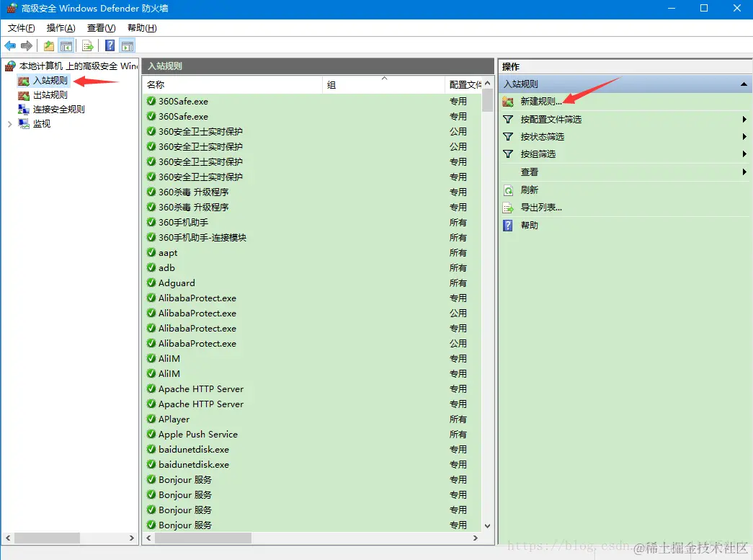Image resolution: width=753 pixels, height=560 pixels.
Task: Click the export list toolbar icon
Action: pyautogui.click(x=87, y=45)
